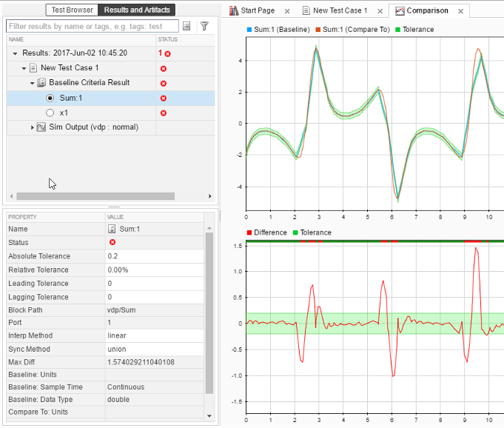504x428 pixels.
Task: Open the New Test Case 1 tab
Action: (340, 11)
